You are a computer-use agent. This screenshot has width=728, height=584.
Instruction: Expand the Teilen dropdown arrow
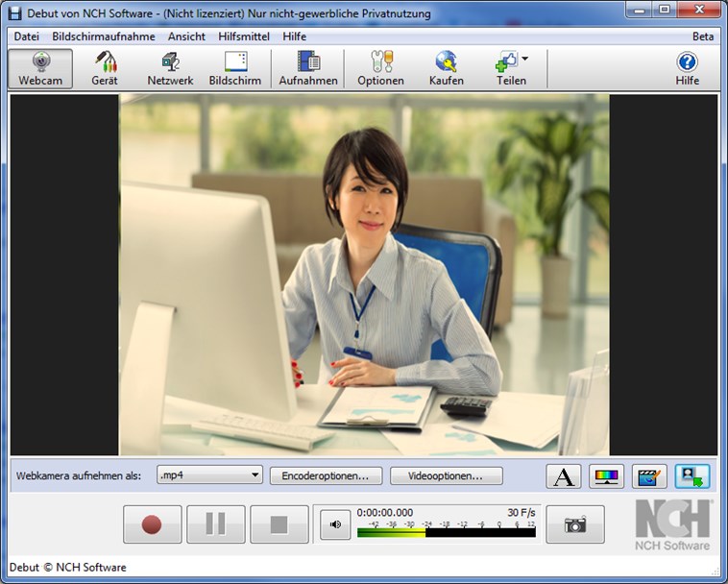click(525, 59)
